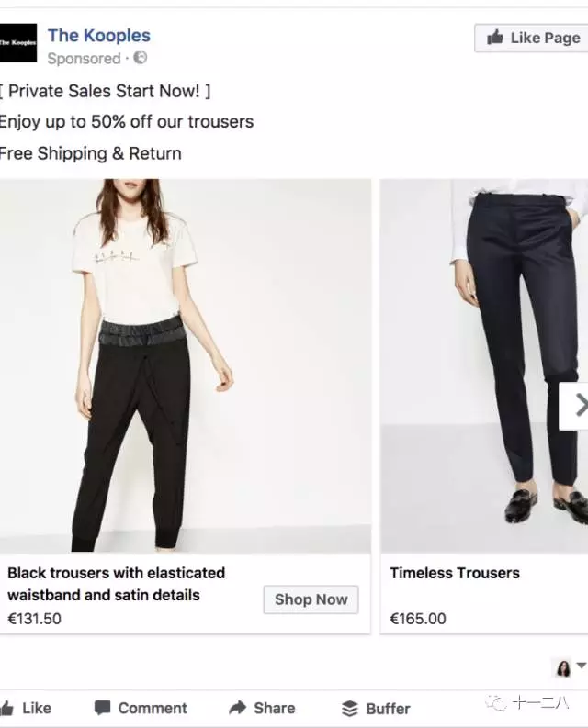The height and width of the screenshot is (728, 588).
Task: Click the Comment action label
Action: coord(153,708)
